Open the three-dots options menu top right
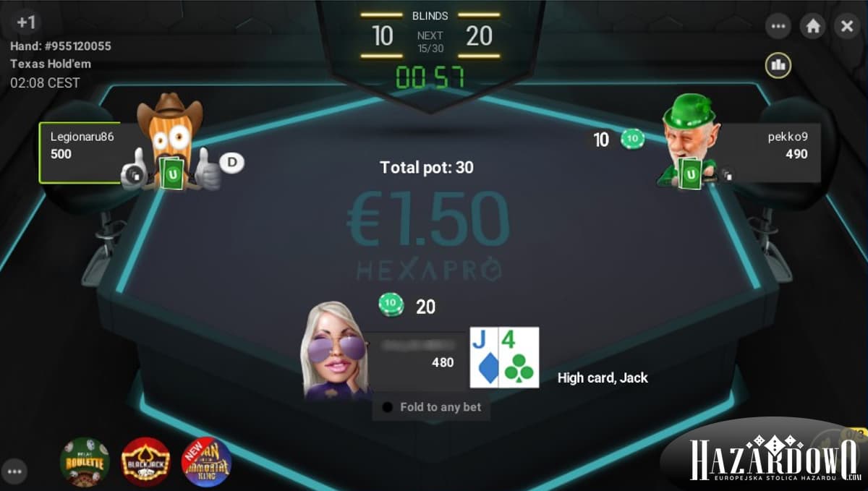The width and height of the screenshot is (868, 491). tap(779, 26)
